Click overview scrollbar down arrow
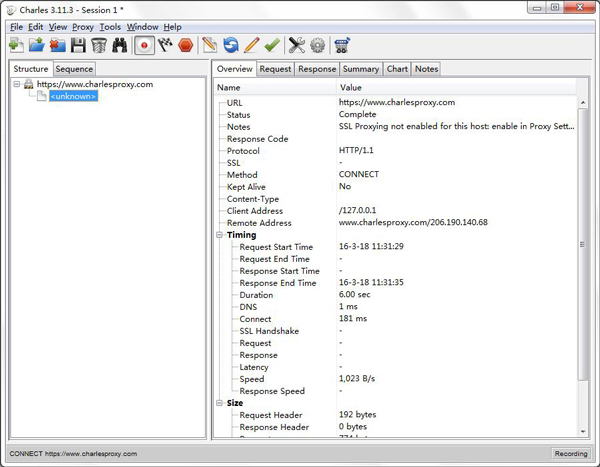The image size is (600, 467). 583,431
